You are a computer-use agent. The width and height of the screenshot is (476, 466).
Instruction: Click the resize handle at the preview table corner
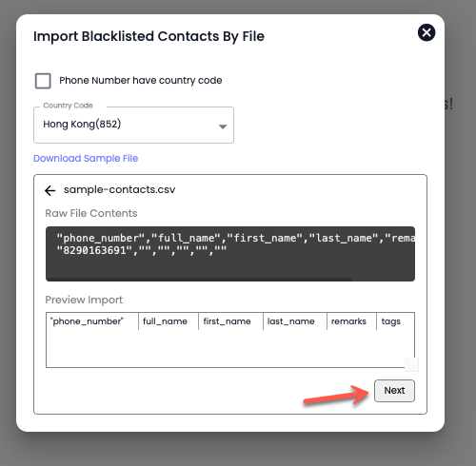pyautogui.click(x=411, y=364)
